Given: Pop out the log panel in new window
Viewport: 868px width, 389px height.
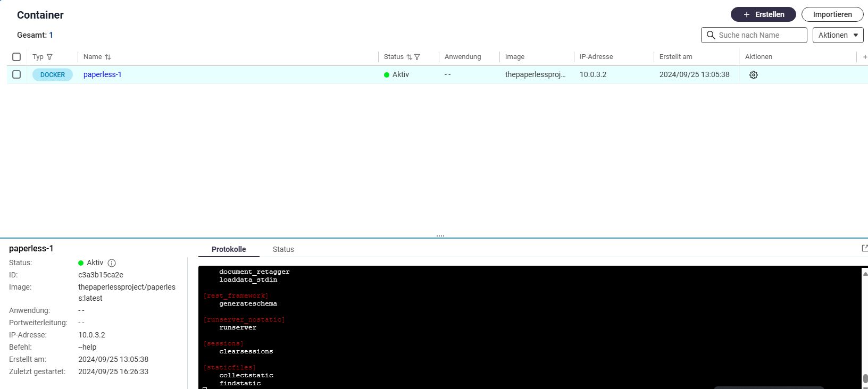Looking at the screenshot, I should click(864, 248).
